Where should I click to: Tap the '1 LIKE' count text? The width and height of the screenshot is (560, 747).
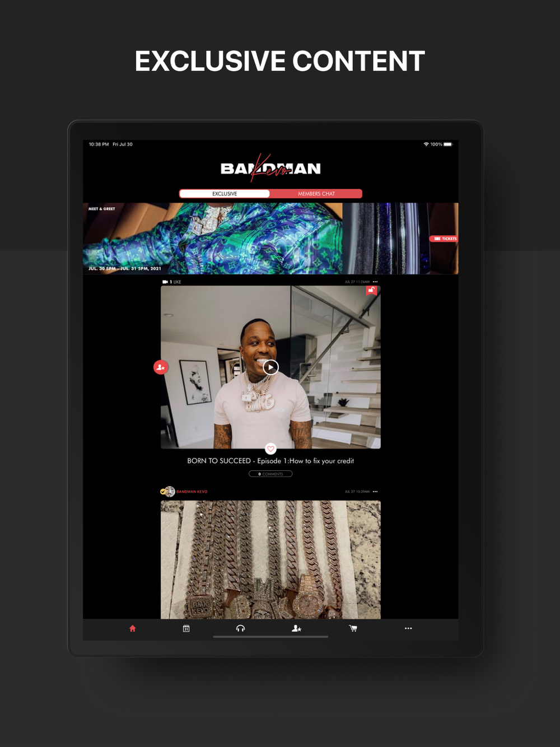[x=175, y=282]
